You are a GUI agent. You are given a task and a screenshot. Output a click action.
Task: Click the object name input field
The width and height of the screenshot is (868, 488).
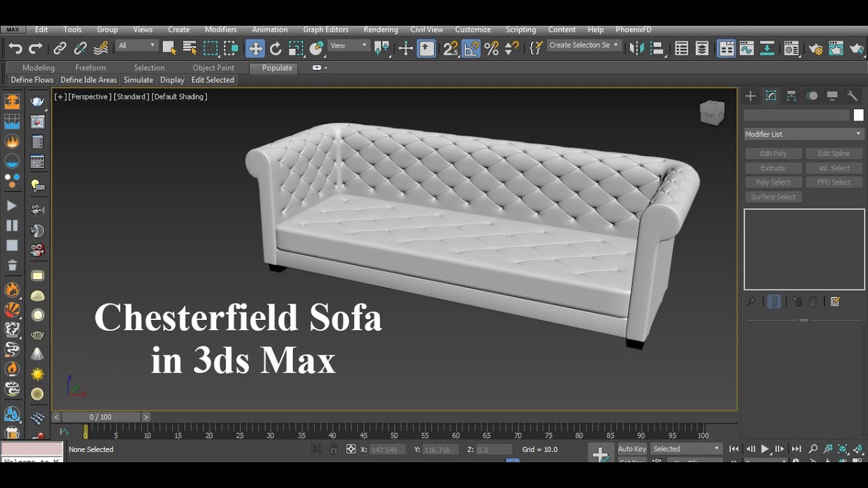click(796, 115)
